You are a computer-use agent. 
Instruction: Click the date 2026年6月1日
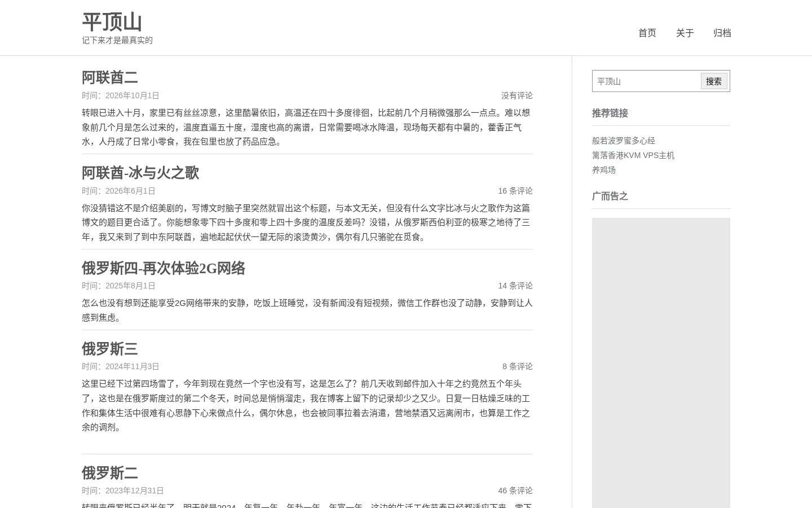click(x=130, y=191)
